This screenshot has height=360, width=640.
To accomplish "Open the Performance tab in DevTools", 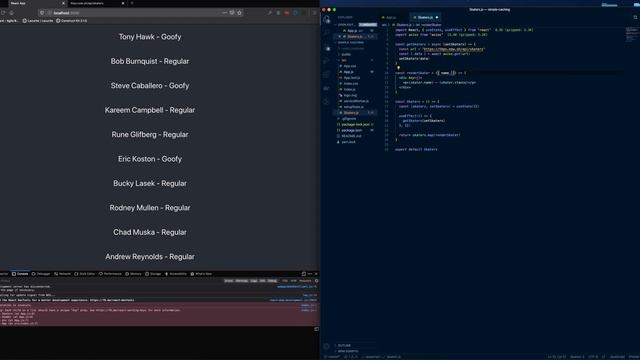I will [110, 274].
